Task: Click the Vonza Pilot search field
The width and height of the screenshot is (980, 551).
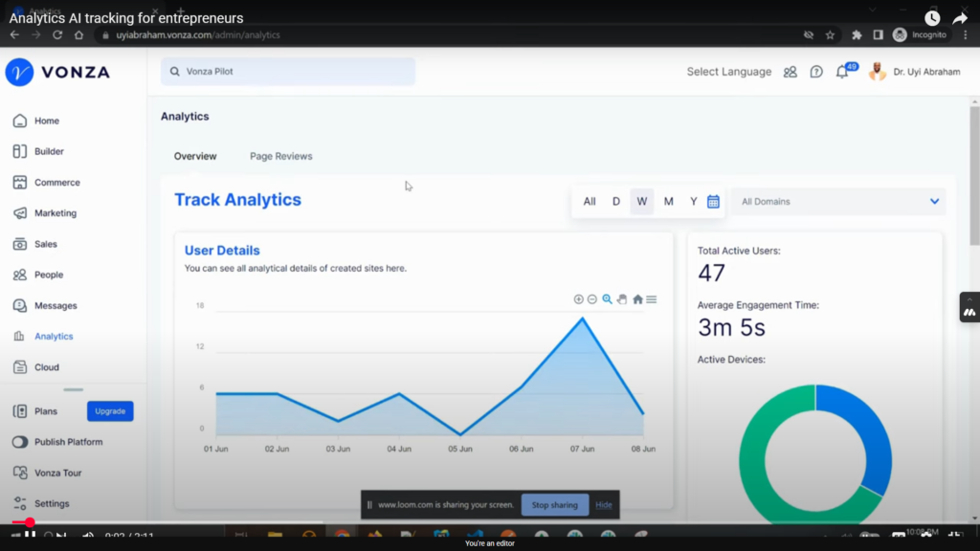Action: tap(288, 72)
